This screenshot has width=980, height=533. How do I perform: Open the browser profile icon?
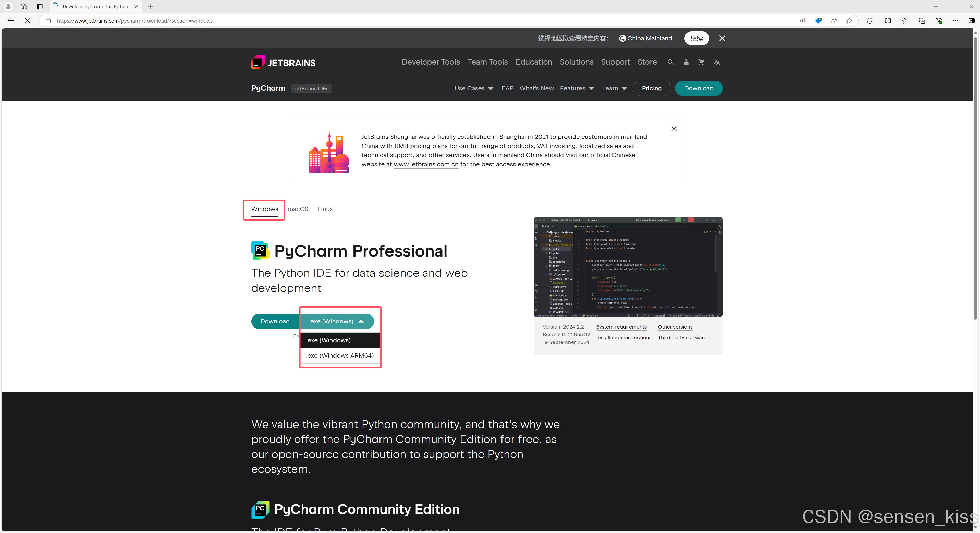pos(8,6)
